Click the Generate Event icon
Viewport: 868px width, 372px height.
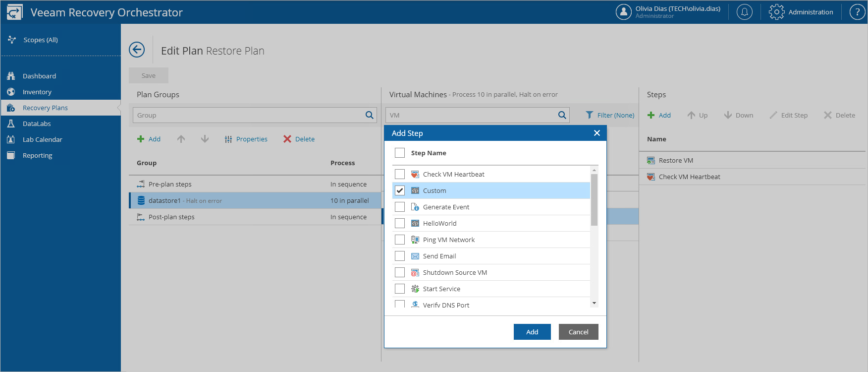tap(415, 207)
